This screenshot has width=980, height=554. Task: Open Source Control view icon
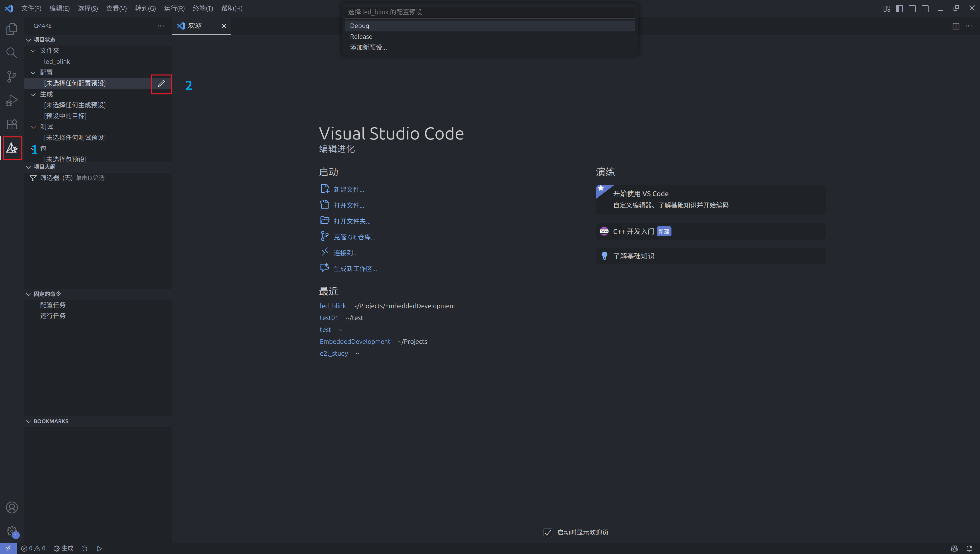(x=12, y=76)
